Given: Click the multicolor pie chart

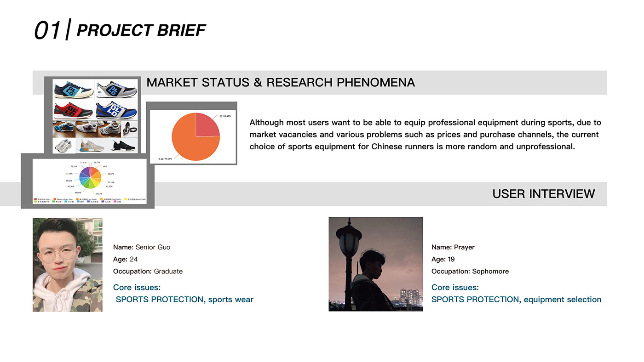Looking at the screenshot, I should [x=90, y=177].
